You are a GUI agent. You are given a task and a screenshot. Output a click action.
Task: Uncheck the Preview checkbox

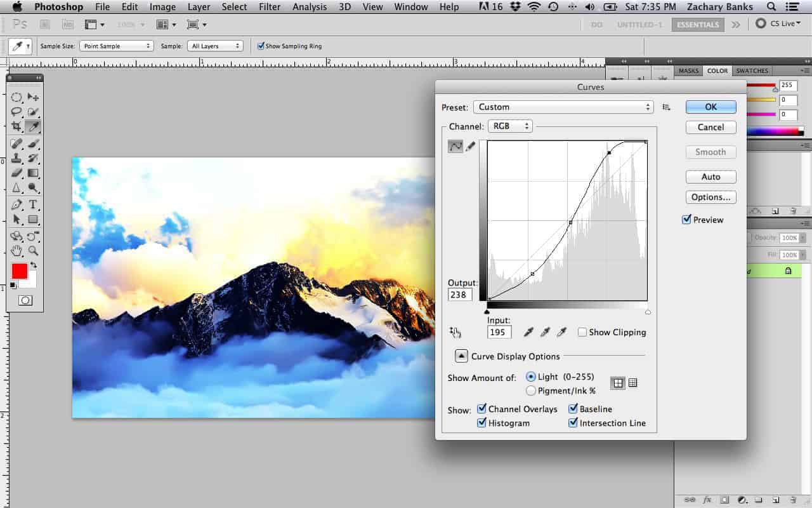click(686, 220)
